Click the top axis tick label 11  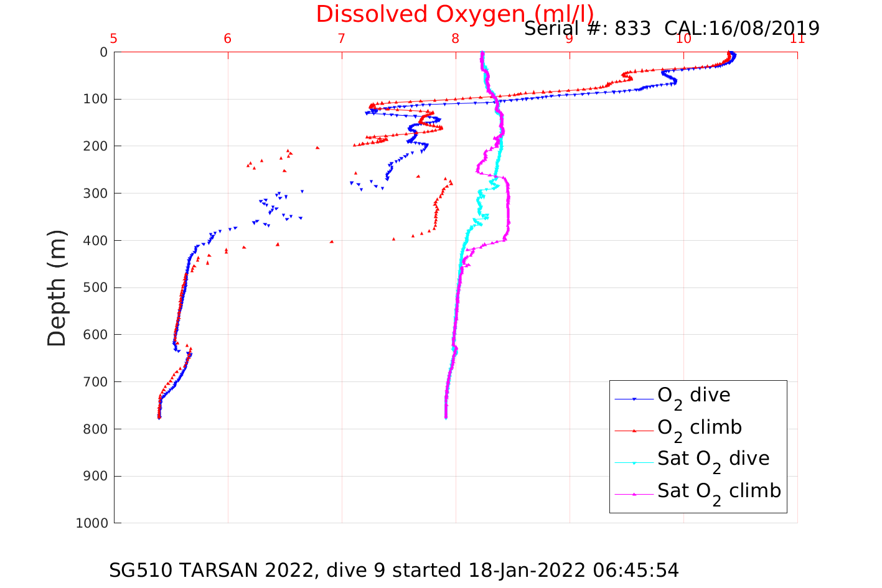point(797,39)
